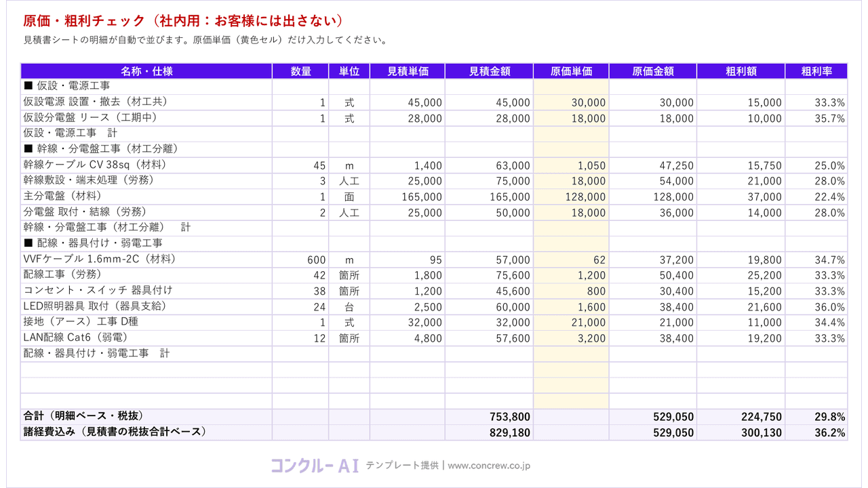
Task: Click the 見積単価 column header
Action: point(408,71)
